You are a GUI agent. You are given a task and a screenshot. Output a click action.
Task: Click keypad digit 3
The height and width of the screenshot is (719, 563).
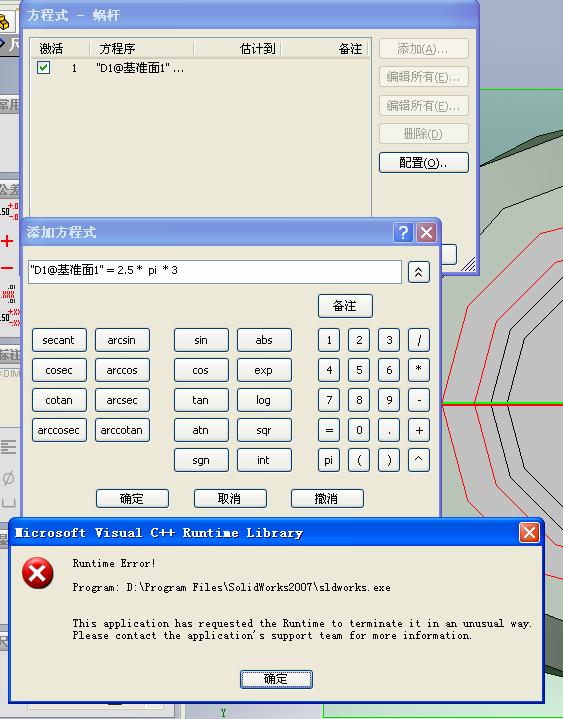(x=389, y=340)
